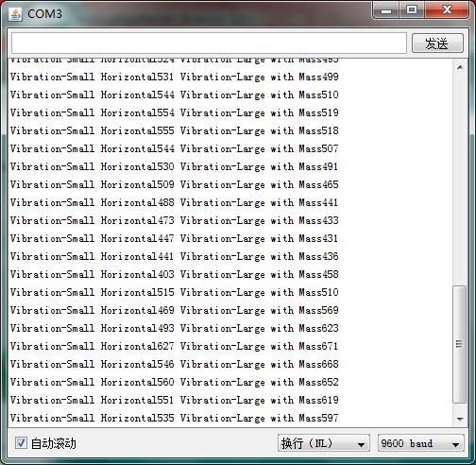
Task: Click the COM3 window title text
Action: point(44,14)
